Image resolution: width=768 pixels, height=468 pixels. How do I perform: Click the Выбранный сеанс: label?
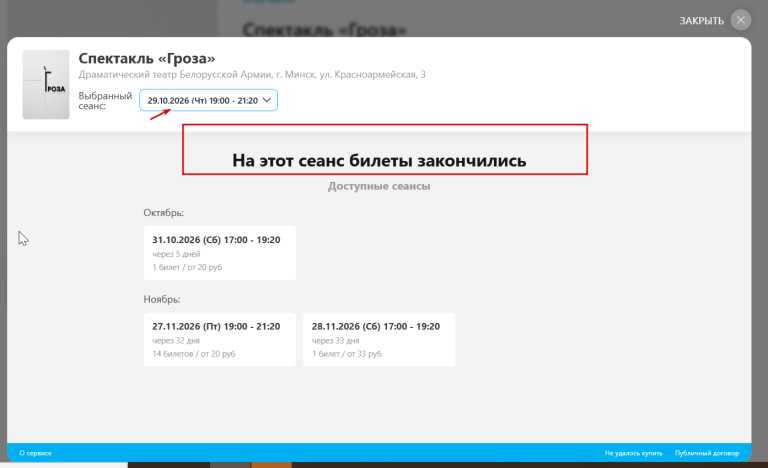tap(105, 100)
